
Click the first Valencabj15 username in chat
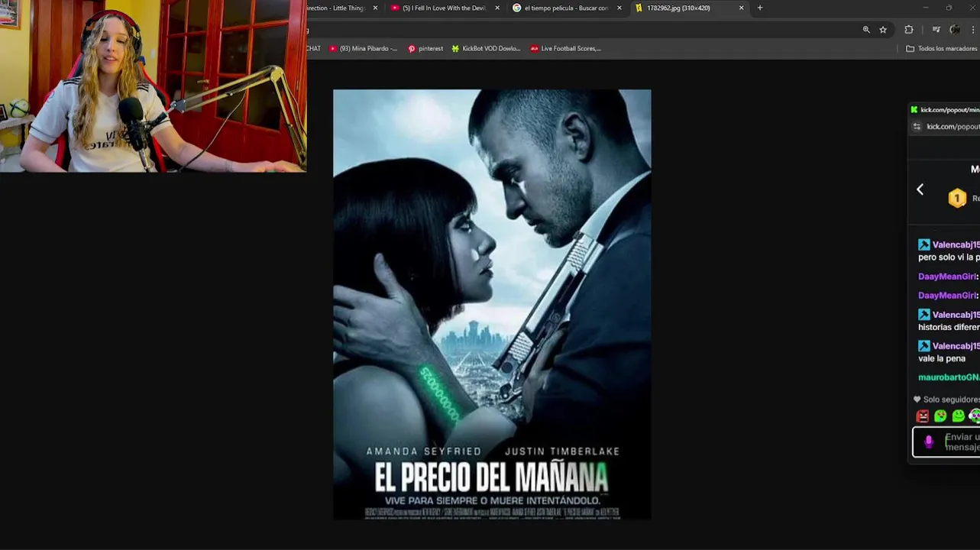[x=956, y=245]
